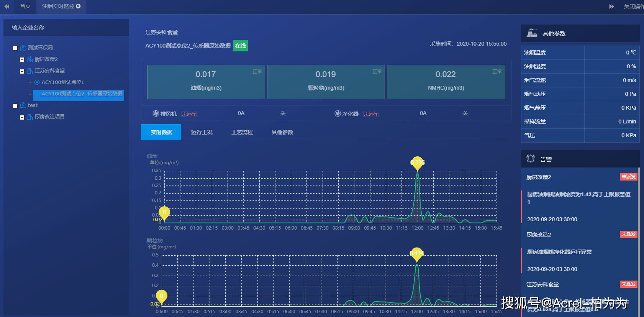Collapse the test tree node
The image size is (644, 317).
point(15,106)
